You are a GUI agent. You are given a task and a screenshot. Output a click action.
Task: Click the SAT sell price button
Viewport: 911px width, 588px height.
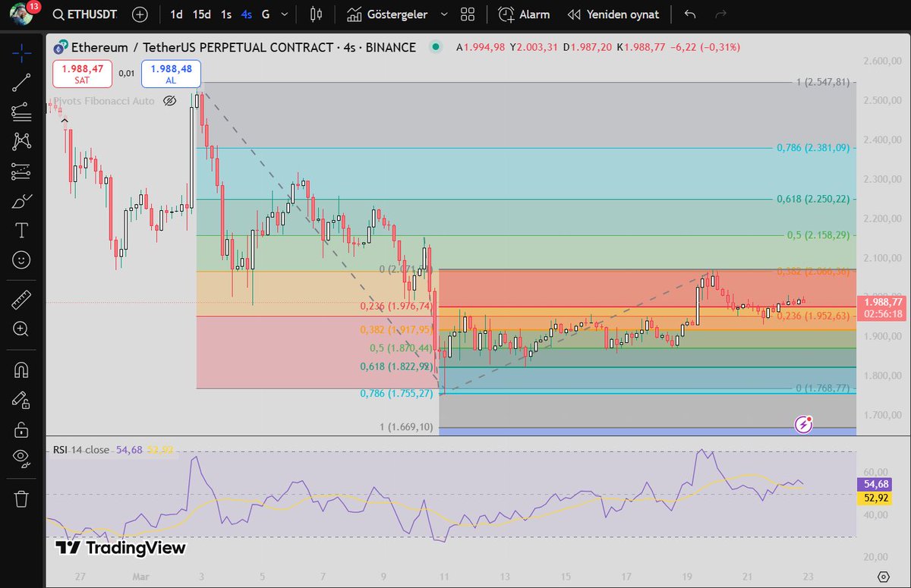pos(82,73)
